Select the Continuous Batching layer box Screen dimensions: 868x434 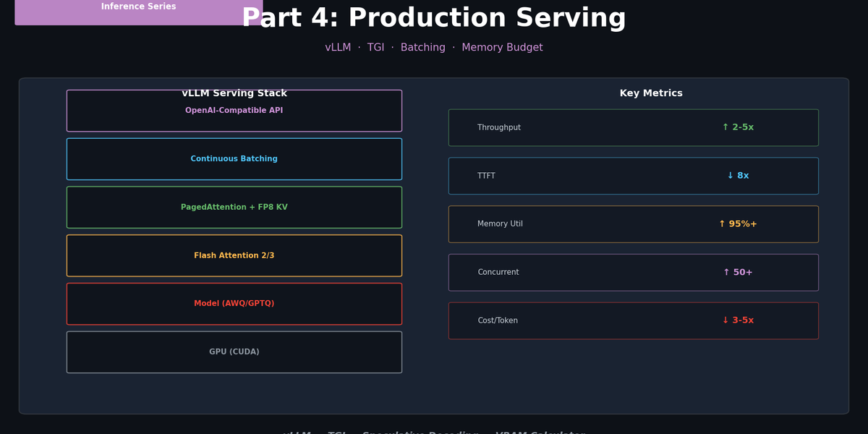click(234, 158)
